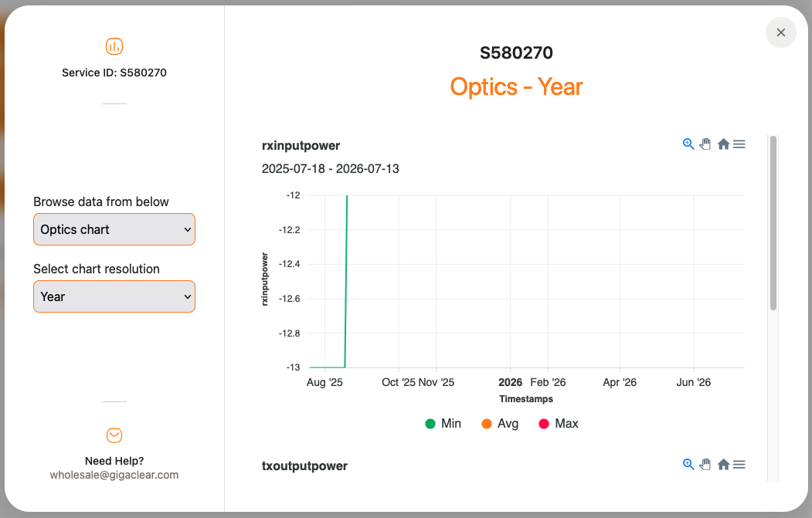Toggle the Max series legend
Image resolution: width=812 pixels, height=518 pixels.
coord(559,423)
